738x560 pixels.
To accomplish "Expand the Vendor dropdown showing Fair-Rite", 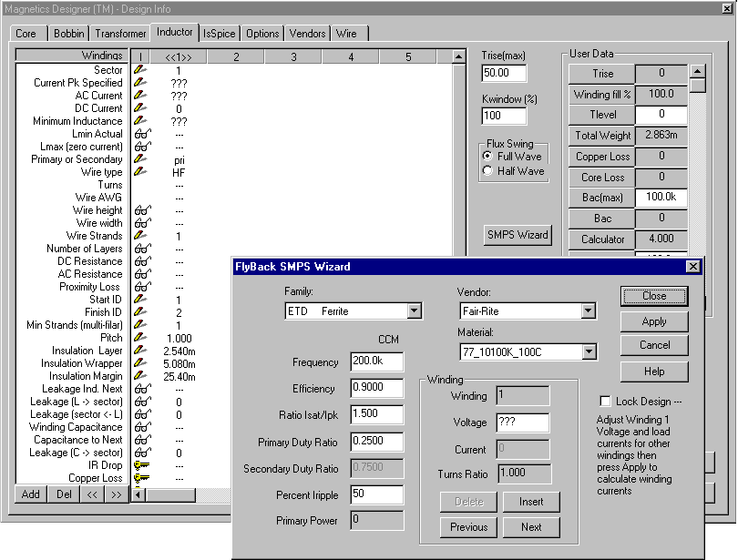I will click(x=589, y=311).
